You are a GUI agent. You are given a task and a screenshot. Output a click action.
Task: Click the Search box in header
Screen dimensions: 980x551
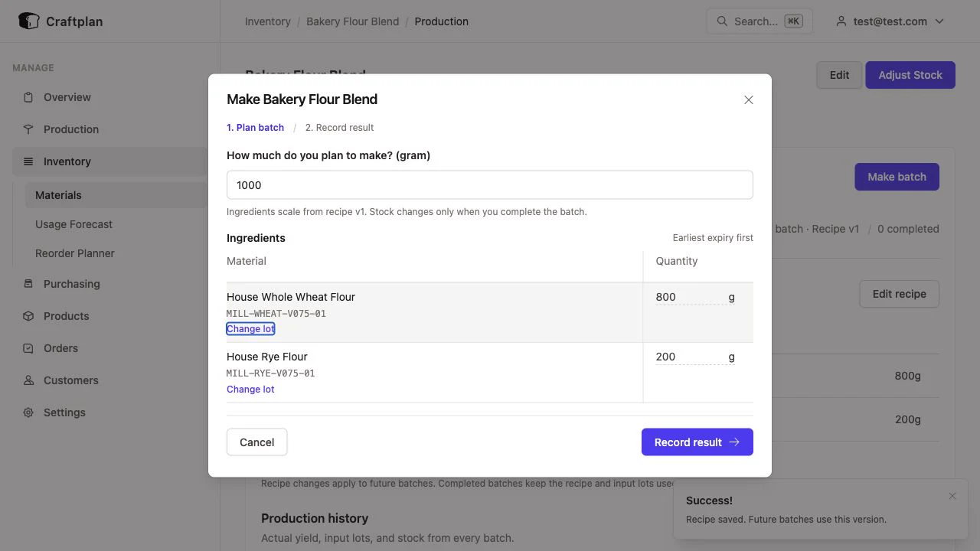pyautogui.click(x=759, y=21)
